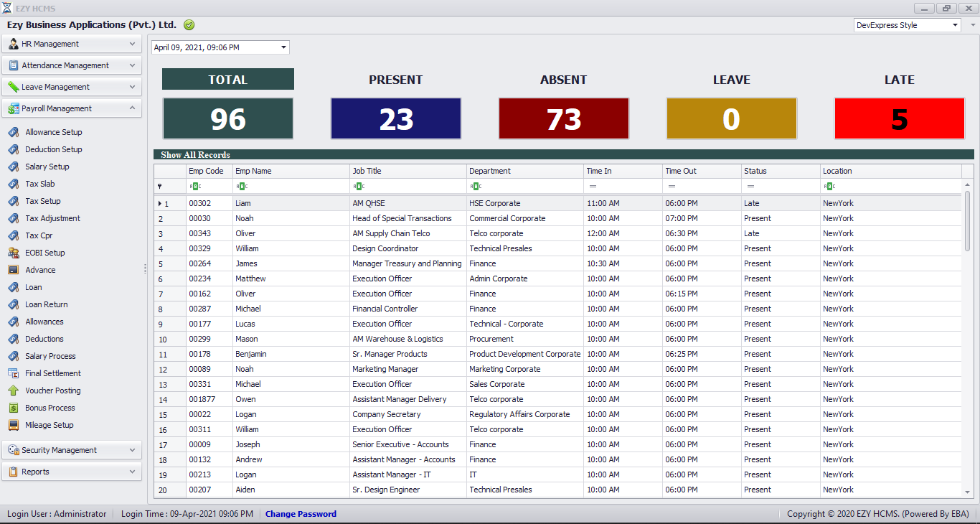Viewport: 980px width, 524px height.
Task: Click the Show All Records bar
Action: (195, 154)
